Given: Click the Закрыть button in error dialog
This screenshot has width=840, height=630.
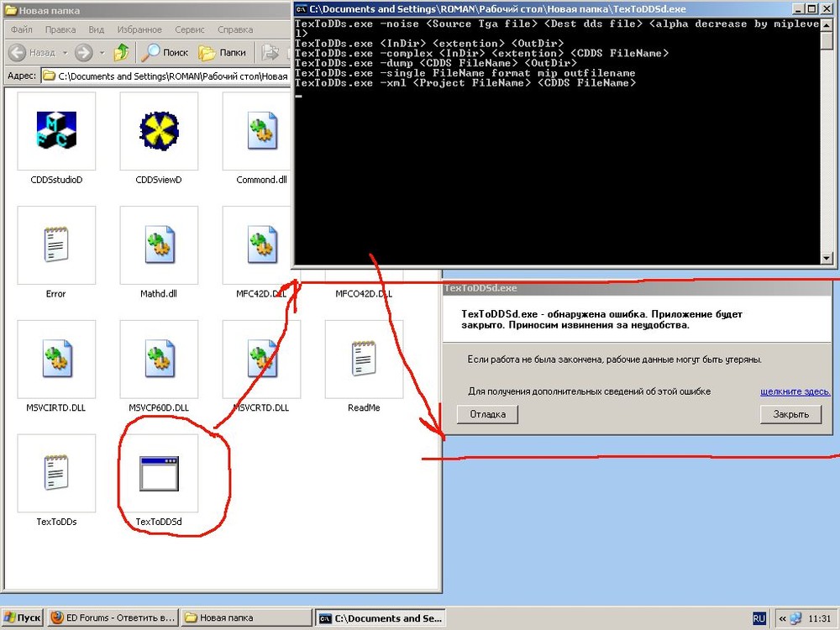Looking at the screenshot, I should point(790,414).
